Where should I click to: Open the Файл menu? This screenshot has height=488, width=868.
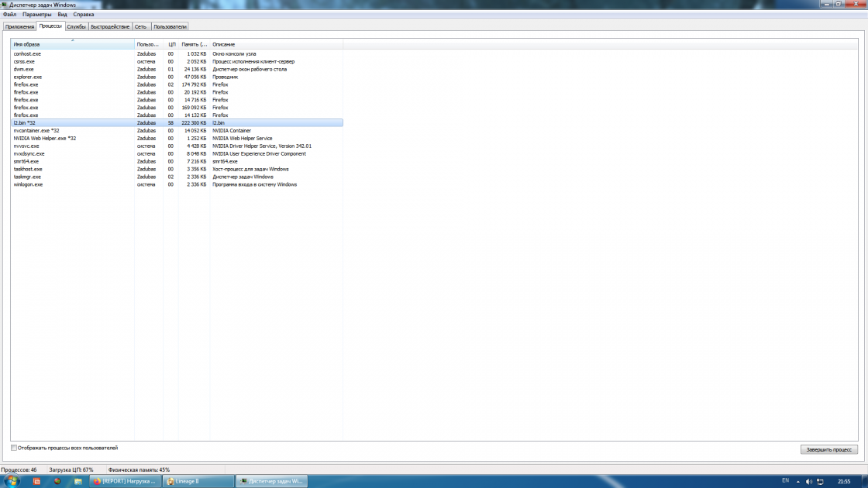pyautogui.click(x=9, y=14)
